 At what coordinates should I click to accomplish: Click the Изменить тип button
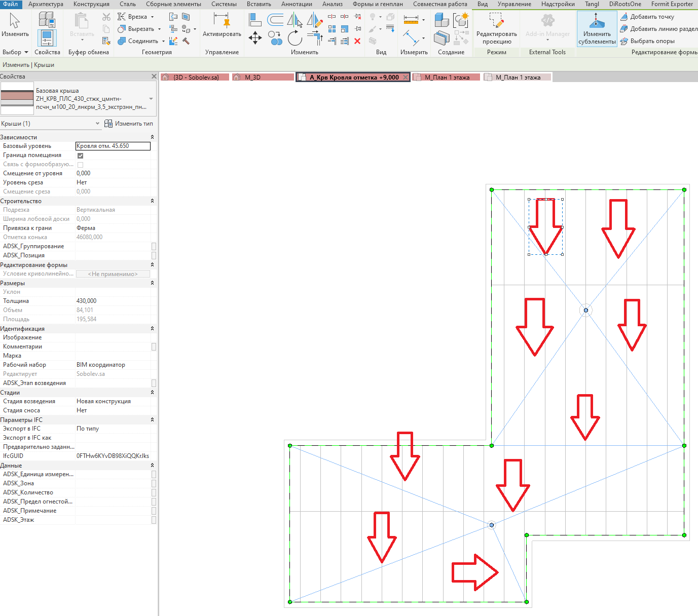coord(128,124)
